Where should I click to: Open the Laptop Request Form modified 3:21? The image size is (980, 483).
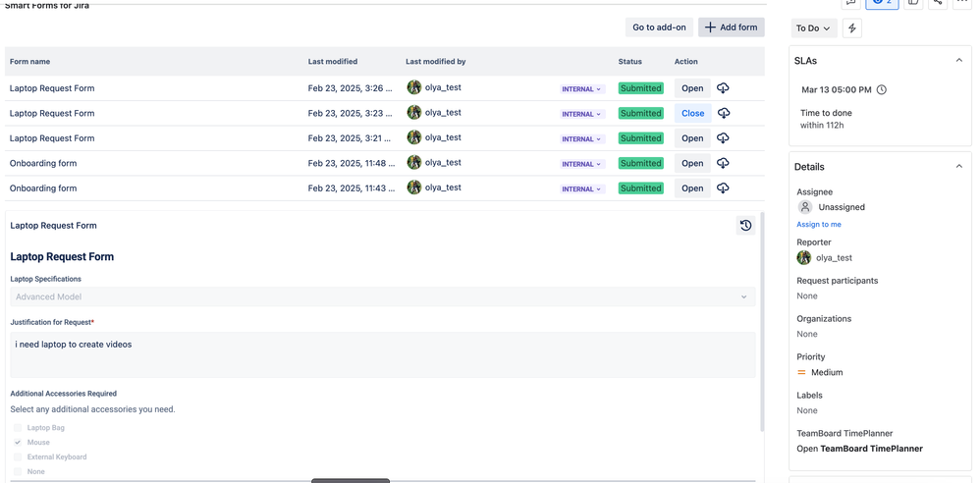[x=692, y=138]
